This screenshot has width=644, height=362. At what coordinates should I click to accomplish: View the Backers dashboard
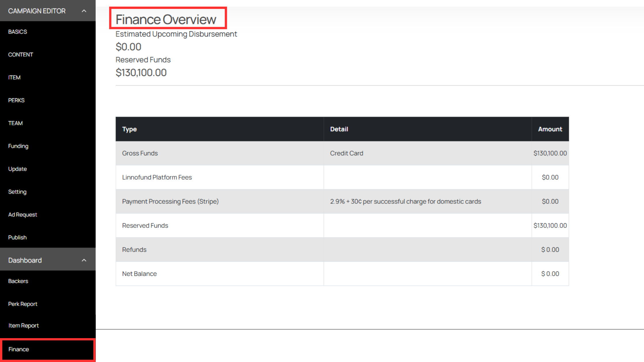(18, 281)
